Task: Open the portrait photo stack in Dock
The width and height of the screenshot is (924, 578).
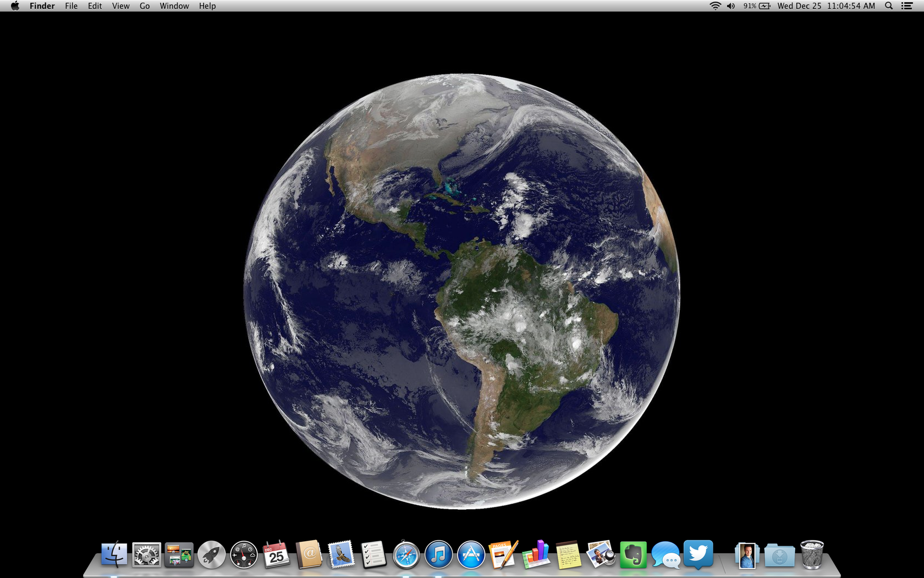Action: 747,555
